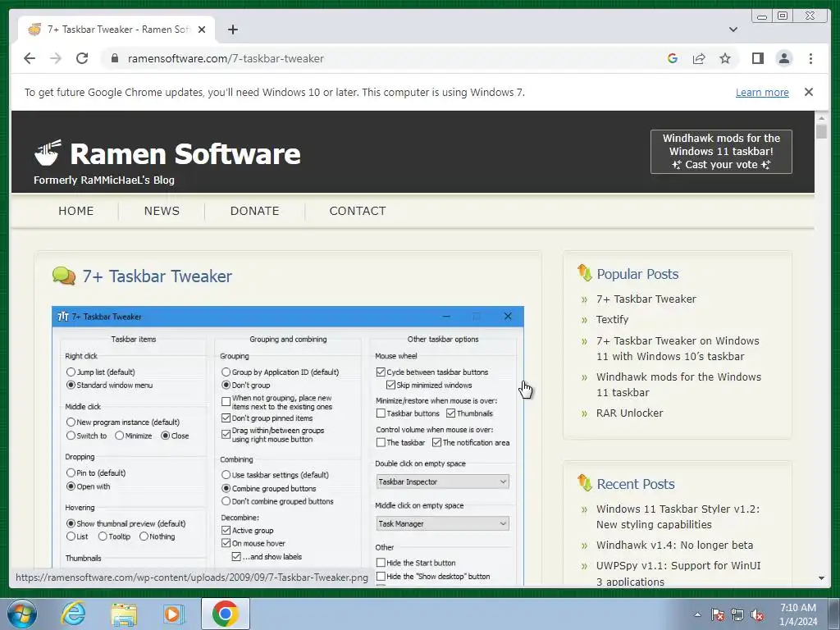Open the Windows Start menu
The height and width of the screenshot is (630, 840).
pyautogui.click(x=22, y=614)
